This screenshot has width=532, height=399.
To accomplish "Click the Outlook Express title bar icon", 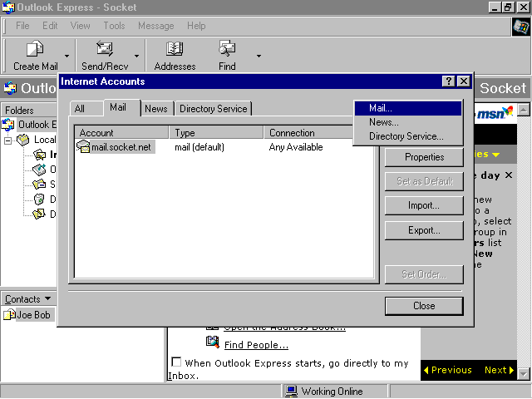I will coord(8,7).
